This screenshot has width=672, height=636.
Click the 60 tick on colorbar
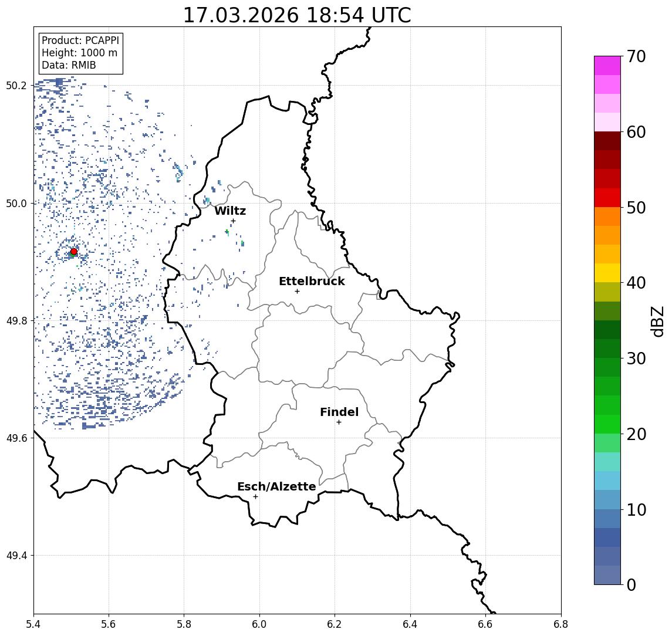pos(636,132)
